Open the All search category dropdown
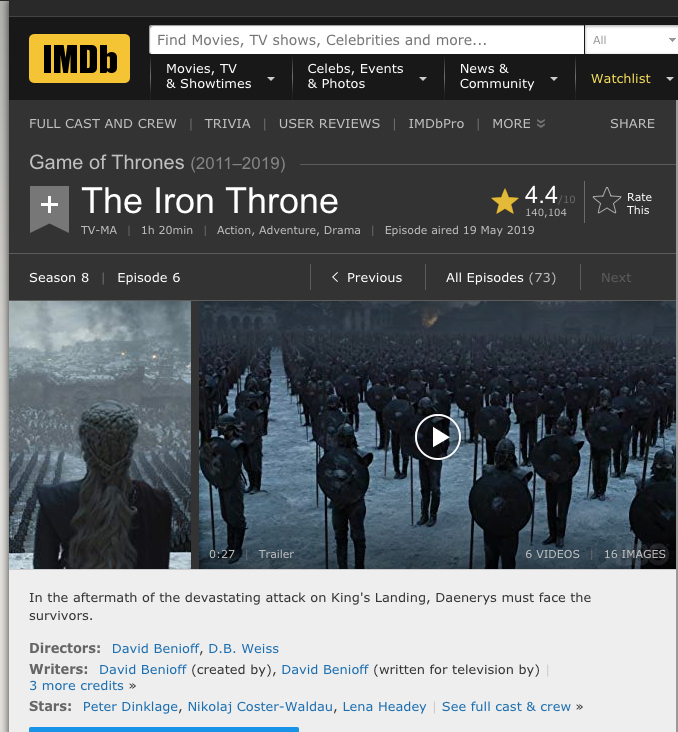This screenshot has width=678, height=732. 631,40
